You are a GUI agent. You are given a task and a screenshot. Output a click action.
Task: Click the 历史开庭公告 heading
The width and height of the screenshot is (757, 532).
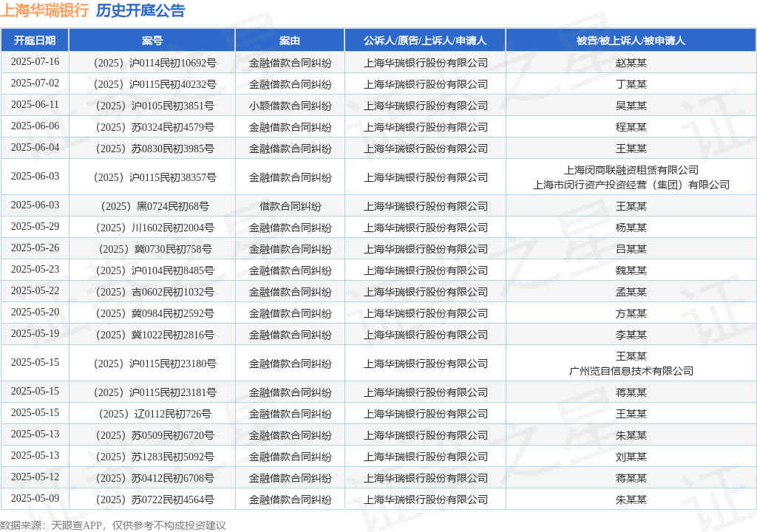point(140,10)
